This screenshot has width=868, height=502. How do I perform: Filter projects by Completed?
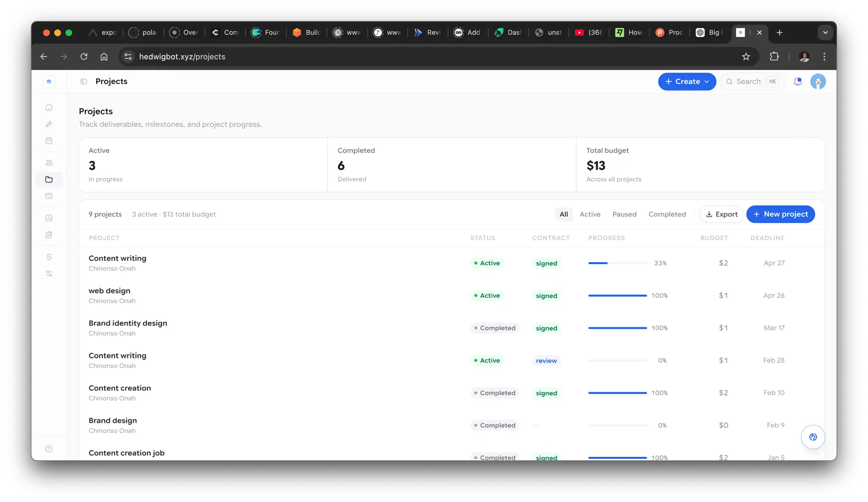click(x=667, y=214)
